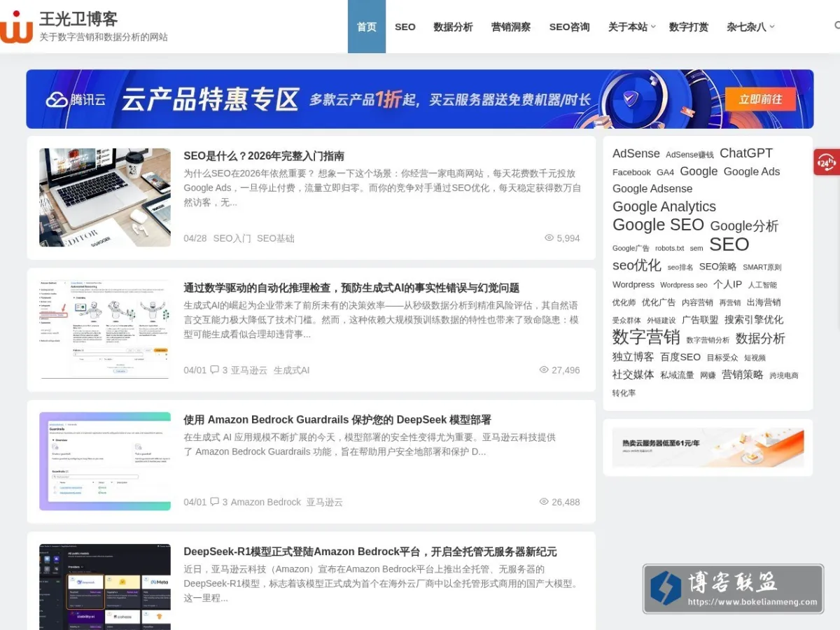Open the Guardrails thumbnail with gradient border
Viewport: 840px width, 630px height.
coord(105,461)
